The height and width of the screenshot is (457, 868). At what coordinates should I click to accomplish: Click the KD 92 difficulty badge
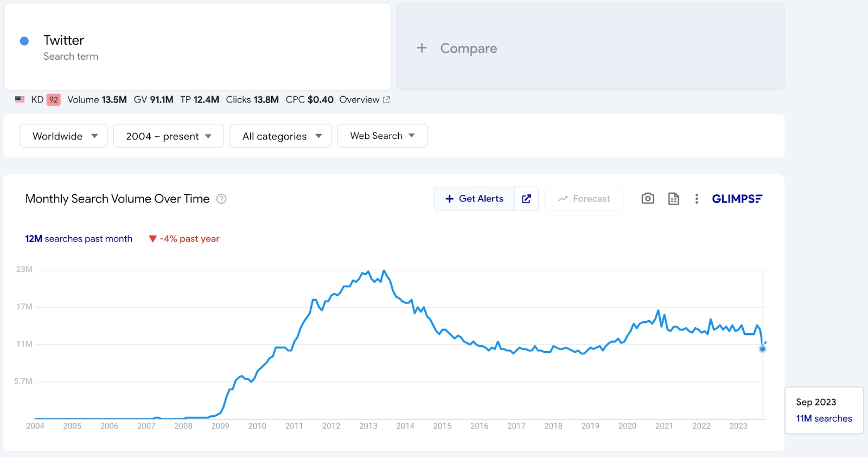tap(54, 100)
